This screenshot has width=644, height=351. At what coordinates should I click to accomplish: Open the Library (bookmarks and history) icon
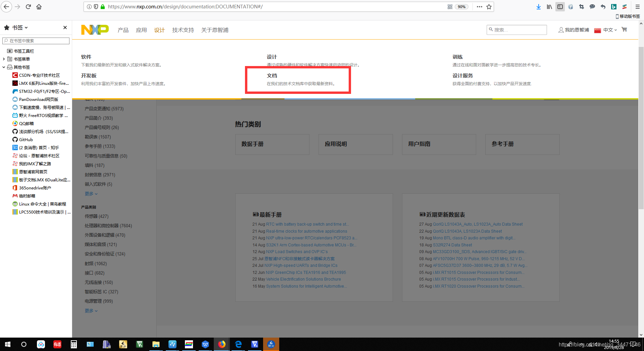549,7
